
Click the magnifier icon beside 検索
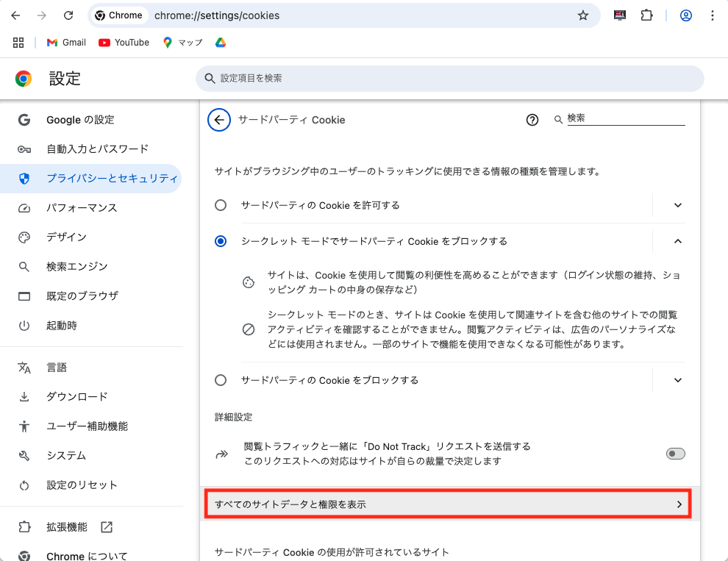[558, 120]
